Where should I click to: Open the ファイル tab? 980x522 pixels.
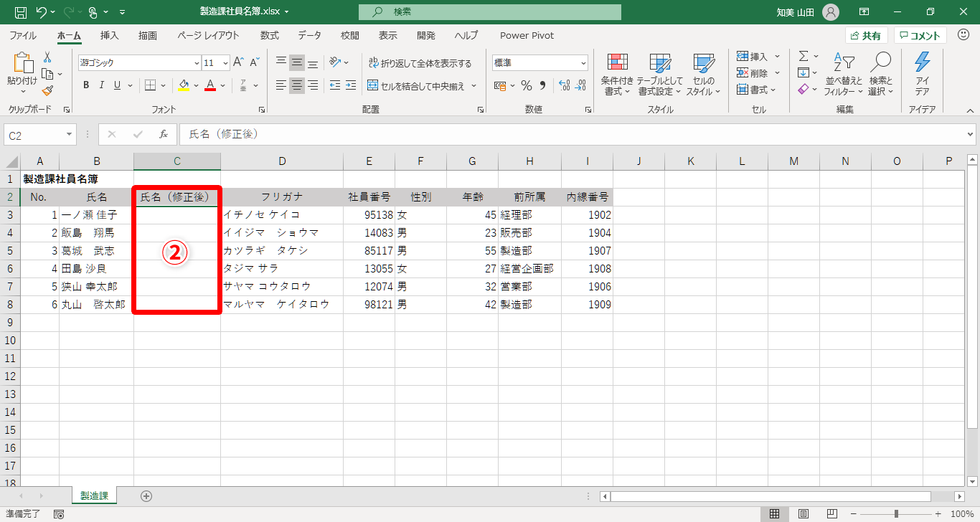pyautogui.click(x=23, y=35)
